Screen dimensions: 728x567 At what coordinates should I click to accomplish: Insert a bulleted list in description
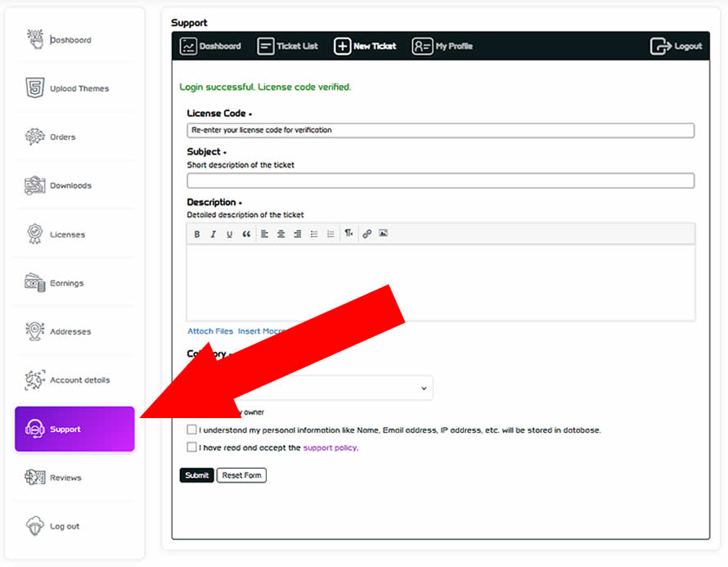click(x=314, y=234)
